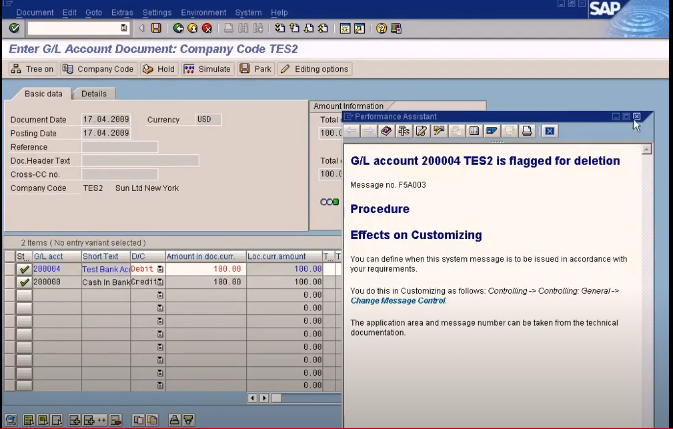This screenshot has width=673, height=429.
Task: Click the Insert Row icon with plus
Action: click(74, 420)
